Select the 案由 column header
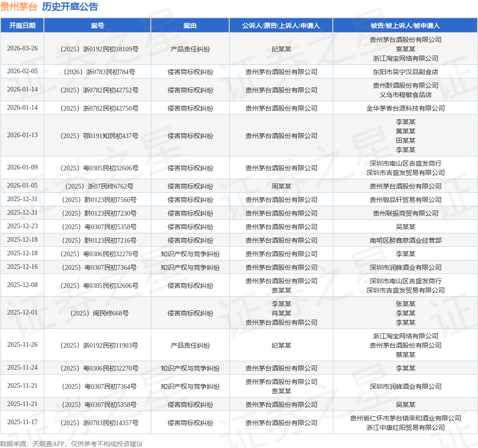Viewport: 478px width, 448px height. coord(190,26)
